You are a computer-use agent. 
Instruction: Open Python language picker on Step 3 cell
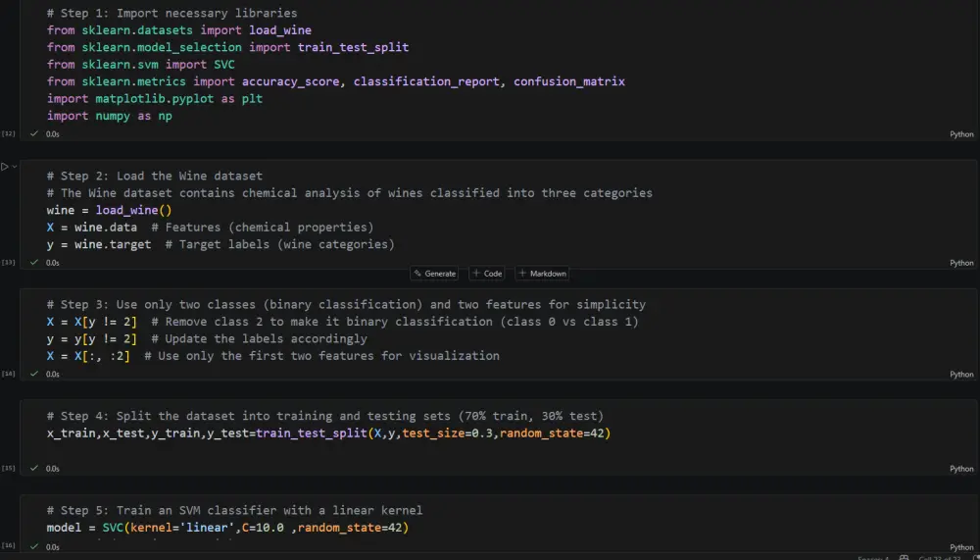coord(961,375)
